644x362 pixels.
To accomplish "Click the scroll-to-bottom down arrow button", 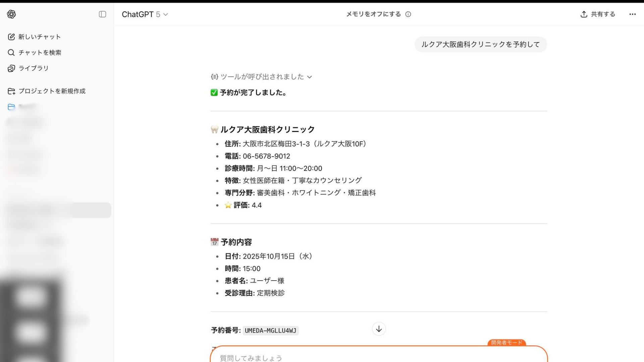I will point(379,329).
